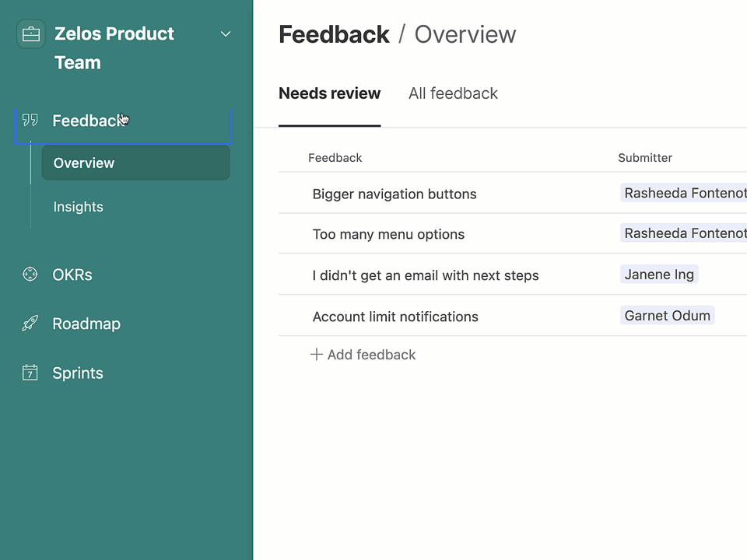Click the Zelos Product Team briefcase icon
The height and width of the screenshot is (560, 747).
click(x=31, y=33)
